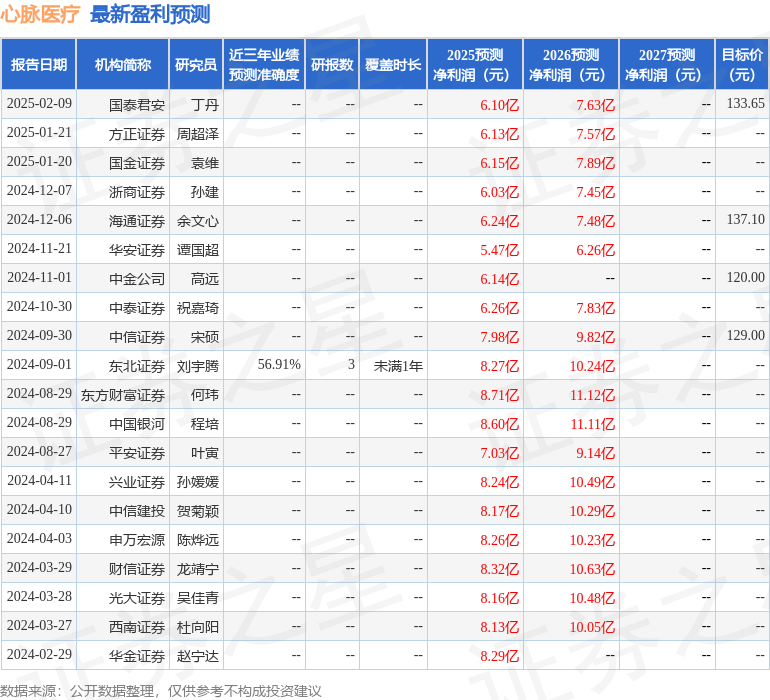Click the 覆盖时长 column header
This screenshot has width=770, height=700.
coord(393,65)
